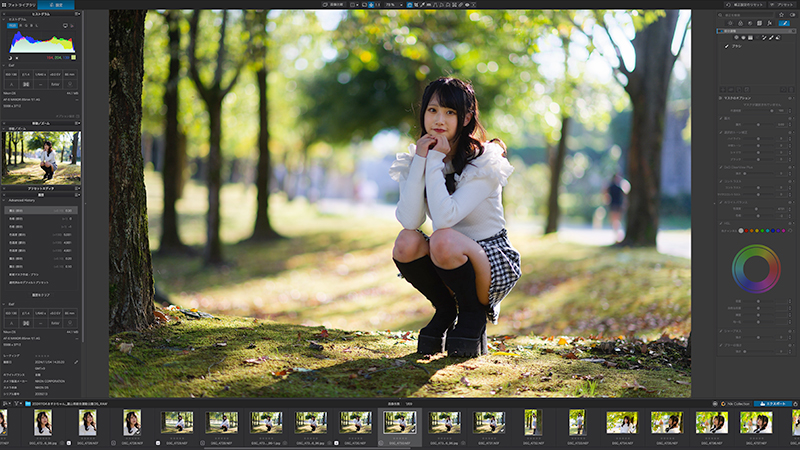The height and width of the screenshot is (450, 800).
Task: Click the exposure slider handle
Action: click(758, 124)
